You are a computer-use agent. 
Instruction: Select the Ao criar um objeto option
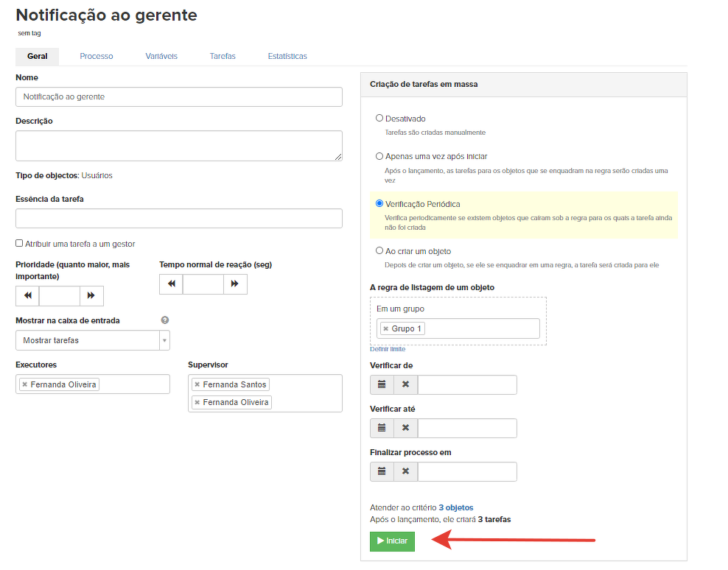pos(379,251)
